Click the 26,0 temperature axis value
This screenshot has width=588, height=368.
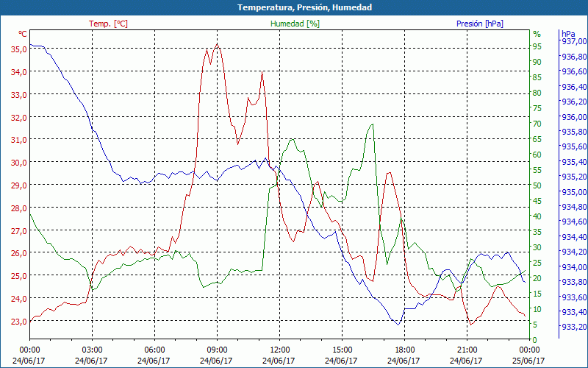19,253
